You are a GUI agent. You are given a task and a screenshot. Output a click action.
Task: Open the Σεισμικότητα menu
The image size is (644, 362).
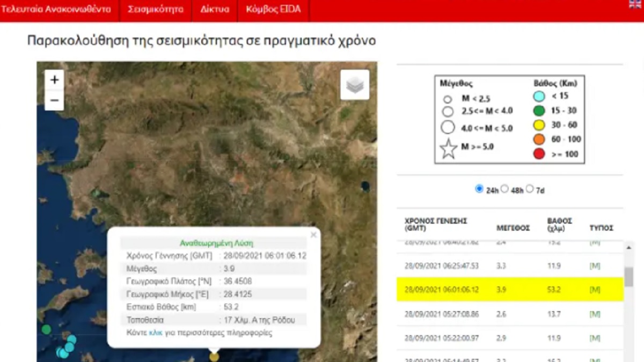tap(155, 10)
